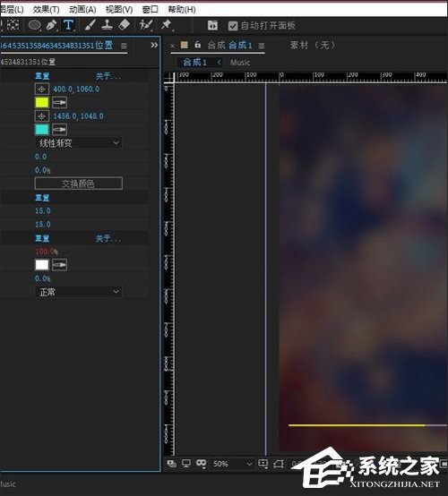
Task: Edit the 1456.0, 1048.0 end position value
Action: tap(78, 116)
